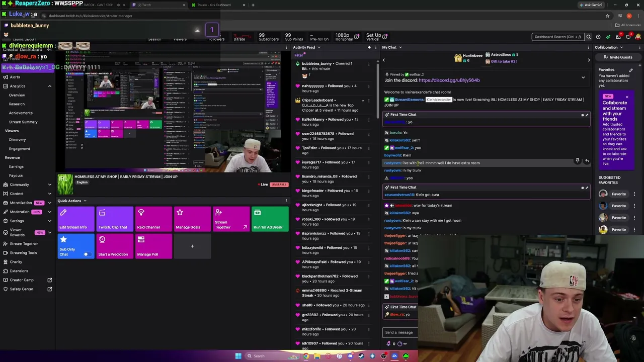Add a new quick action tile

(x=192, y=246)
